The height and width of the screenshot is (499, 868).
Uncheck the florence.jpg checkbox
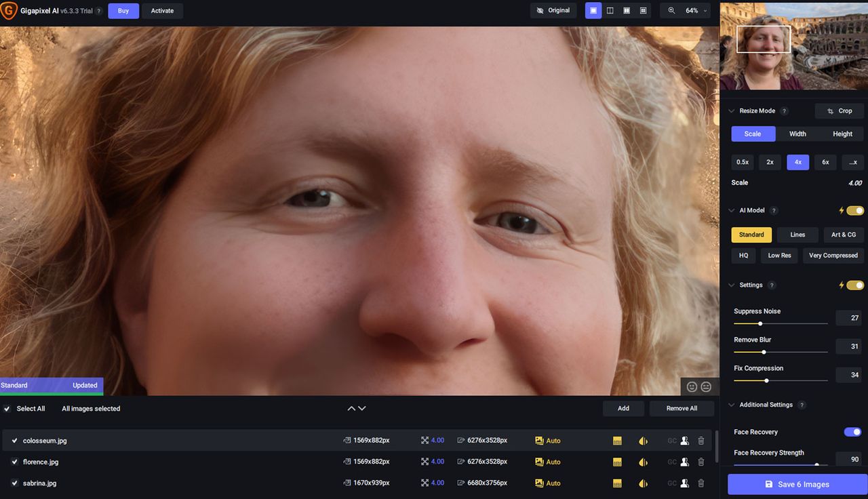[14, 462]
